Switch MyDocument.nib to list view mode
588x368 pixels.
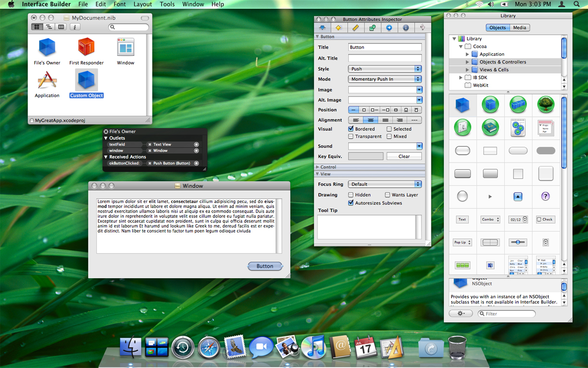49,27
